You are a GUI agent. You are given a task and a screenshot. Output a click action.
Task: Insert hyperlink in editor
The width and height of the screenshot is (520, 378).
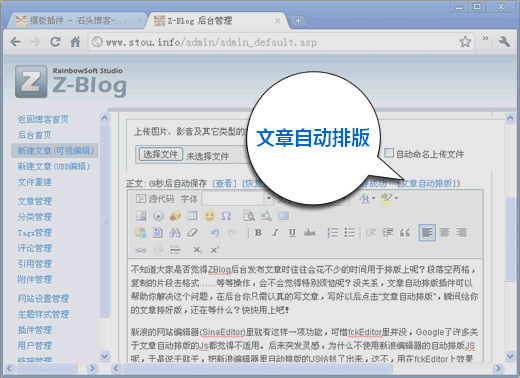pyautogui.click(x=141, y=250)
